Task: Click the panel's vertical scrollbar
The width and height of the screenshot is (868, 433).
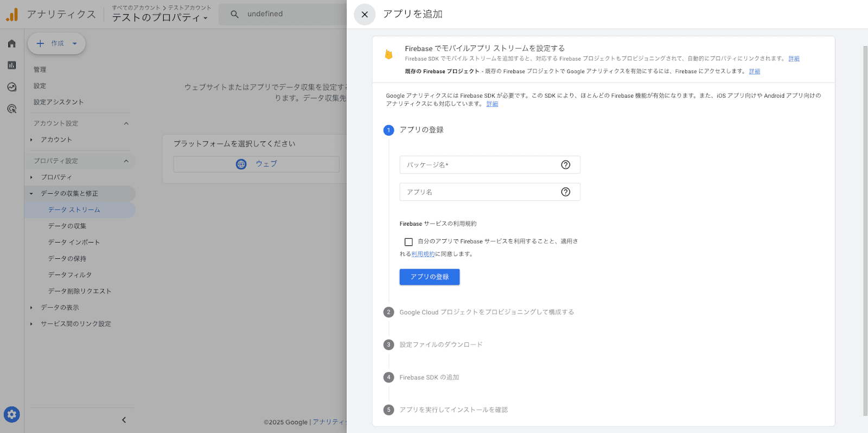Action: [865, 231]
